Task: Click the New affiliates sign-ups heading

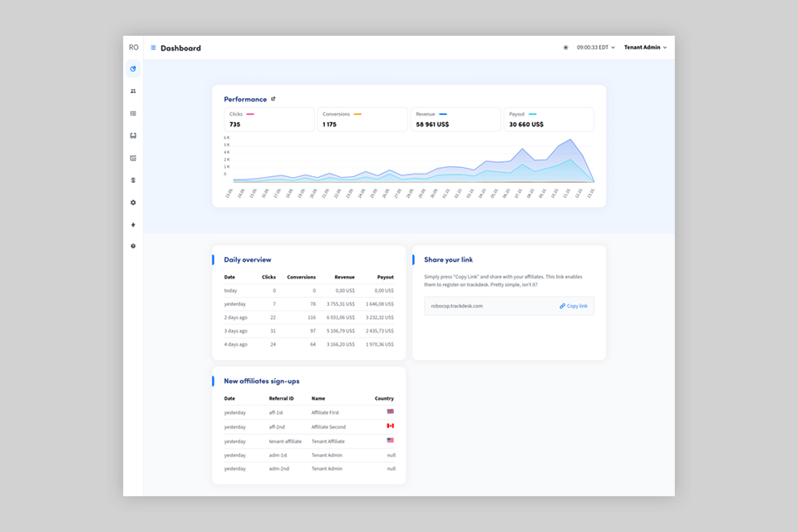Action: click(x=262, y=381)
